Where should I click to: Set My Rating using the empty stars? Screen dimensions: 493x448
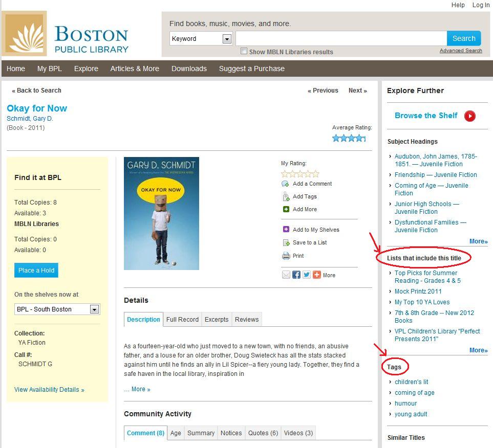[300, 174]
